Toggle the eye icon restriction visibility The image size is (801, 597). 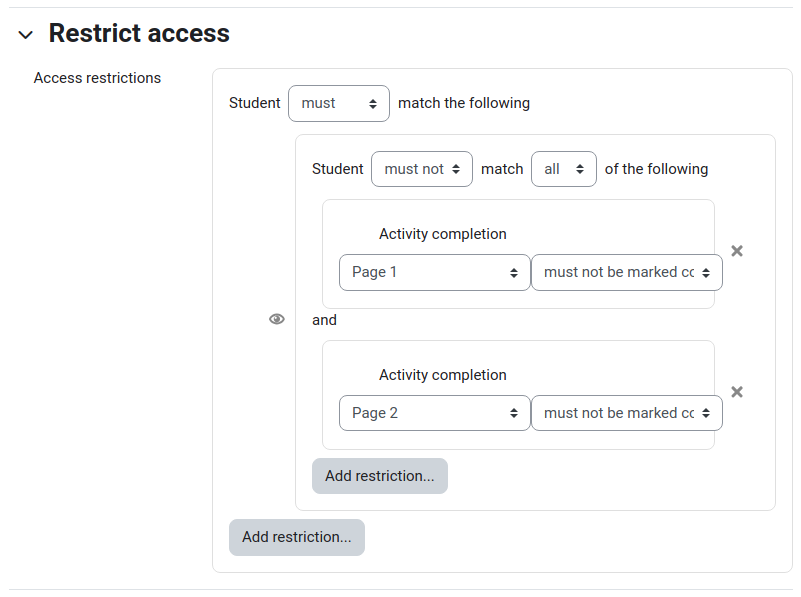277,319
